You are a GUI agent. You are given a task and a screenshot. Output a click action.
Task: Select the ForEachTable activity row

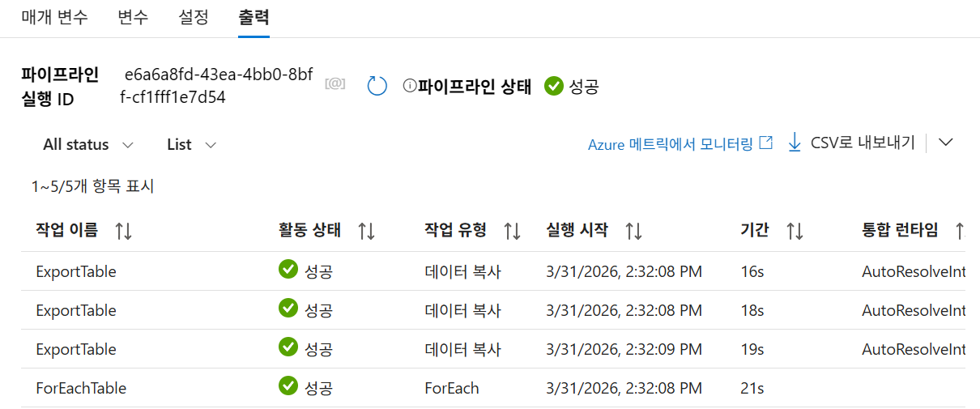(x=493, y=388)
